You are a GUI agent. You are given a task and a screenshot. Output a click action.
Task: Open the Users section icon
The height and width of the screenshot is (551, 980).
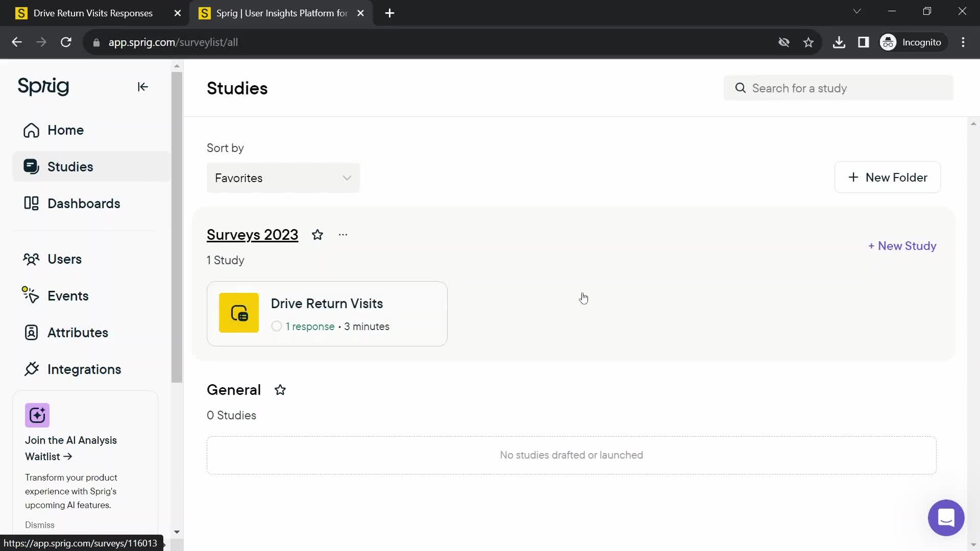(x=31, y=258)
